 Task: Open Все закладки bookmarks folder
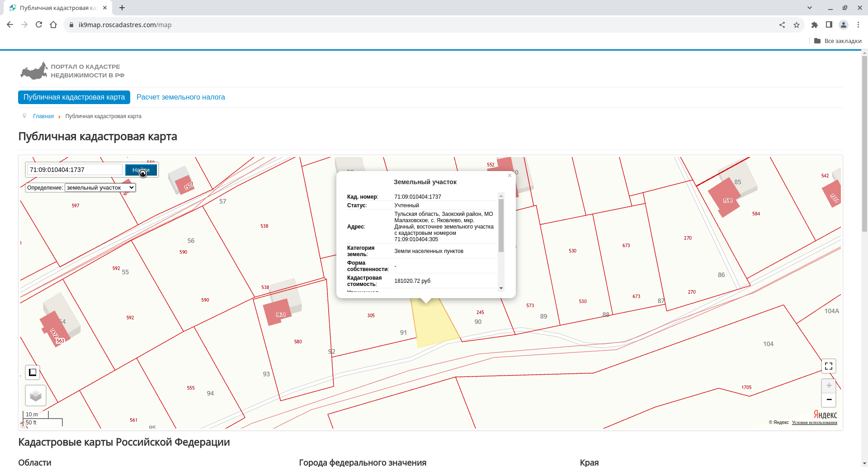838,41
